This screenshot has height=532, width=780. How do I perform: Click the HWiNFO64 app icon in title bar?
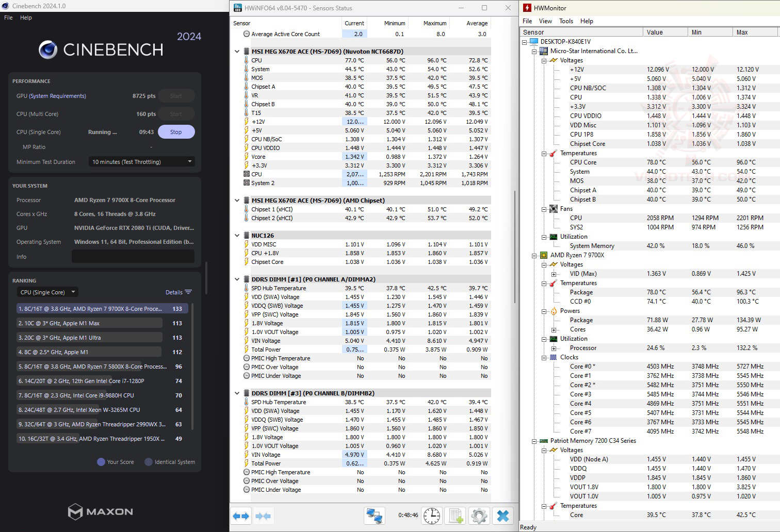[x=237, y=8]
